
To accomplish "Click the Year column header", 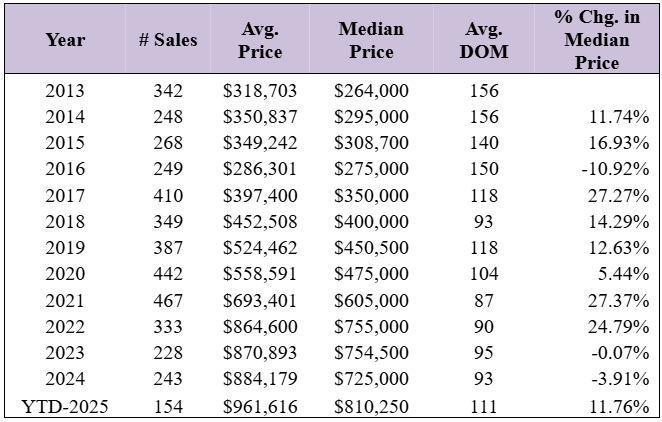I will pos(65,40).
